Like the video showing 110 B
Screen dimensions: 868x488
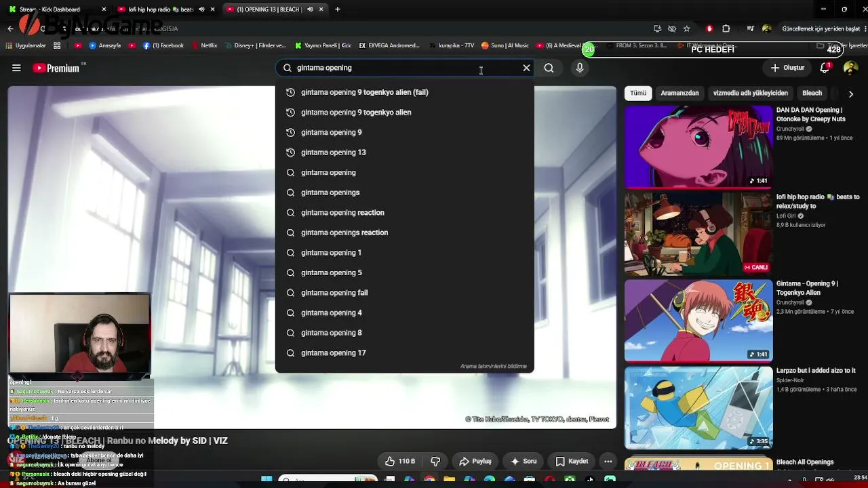coord(399,462)
